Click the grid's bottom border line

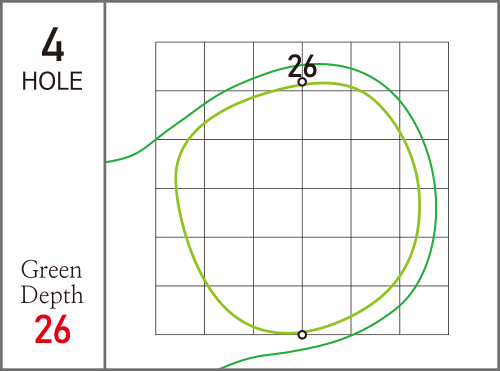(x=302, y=334)
